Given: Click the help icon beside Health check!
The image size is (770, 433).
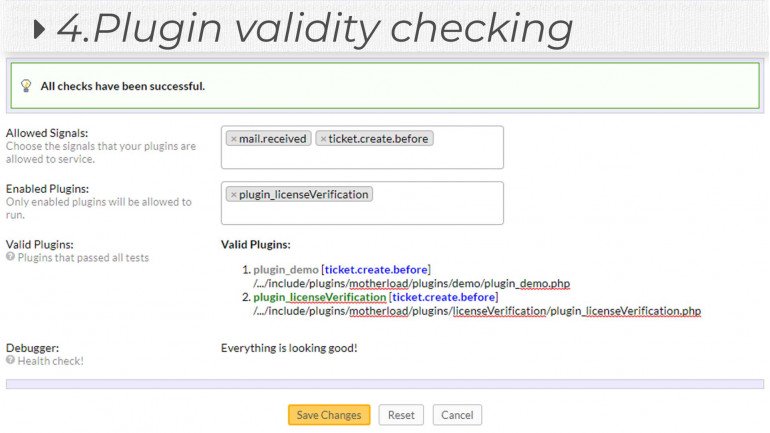Looking at the screenshot, I should [10, 360].
